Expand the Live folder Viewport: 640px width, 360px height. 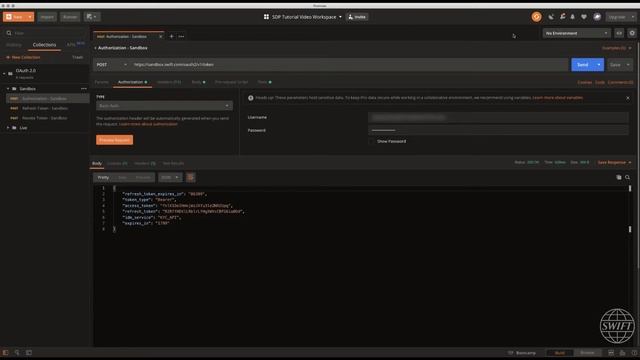tap(8, 128)
